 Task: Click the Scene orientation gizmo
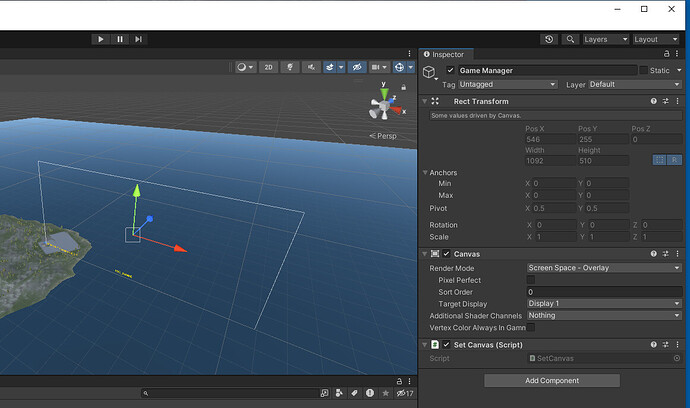(x=384, y=106)
